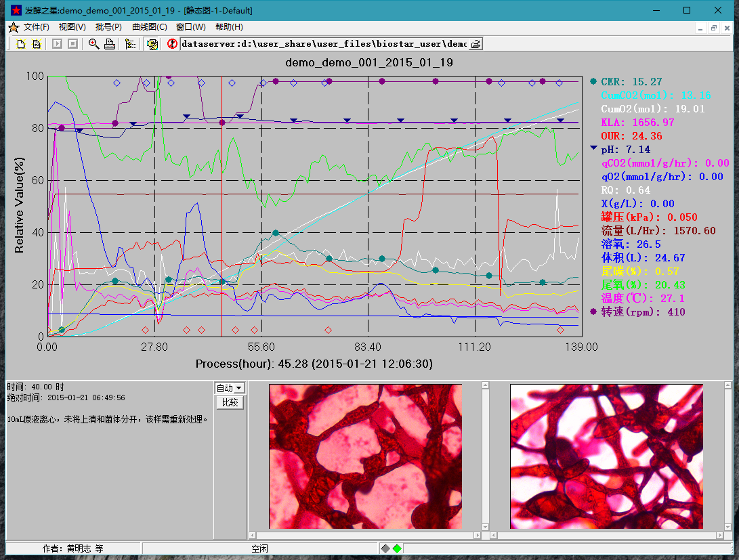Click the printer icon in toolbar
This screenshot has height=560, width=739.
(x=109, y=44)
